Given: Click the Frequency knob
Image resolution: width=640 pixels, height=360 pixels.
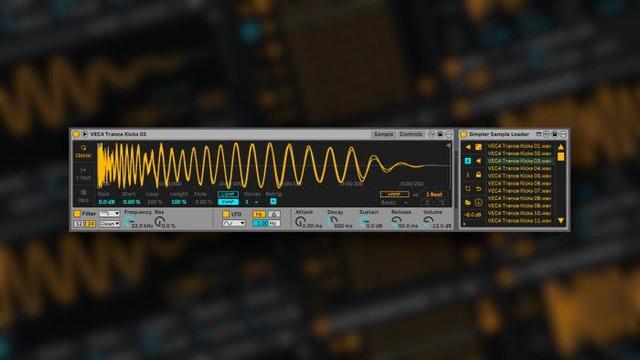Looking at the screenshot, I should coord(129,222).
